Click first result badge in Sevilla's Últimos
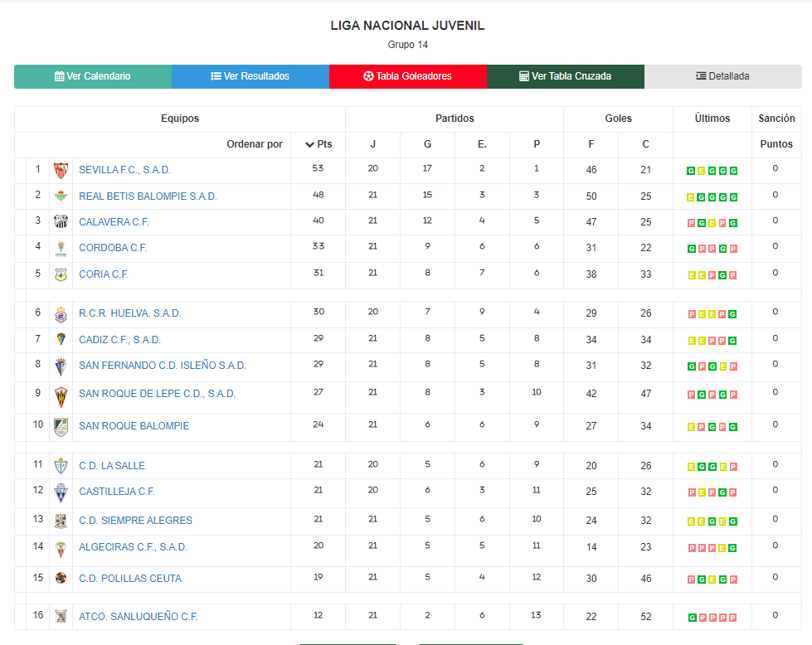Screen dimensions: 812x645 click(691, 171)
